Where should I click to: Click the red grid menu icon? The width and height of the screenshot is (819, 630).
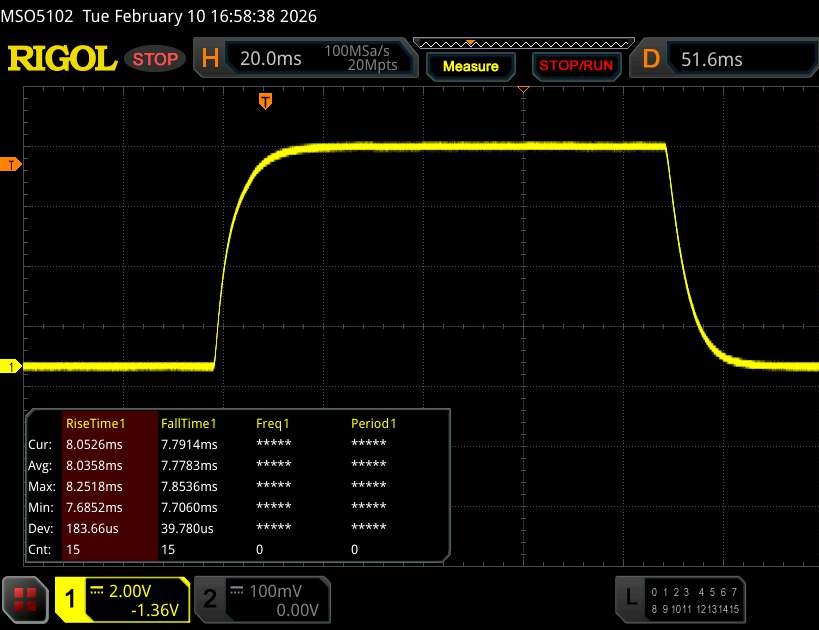(26, 597)
